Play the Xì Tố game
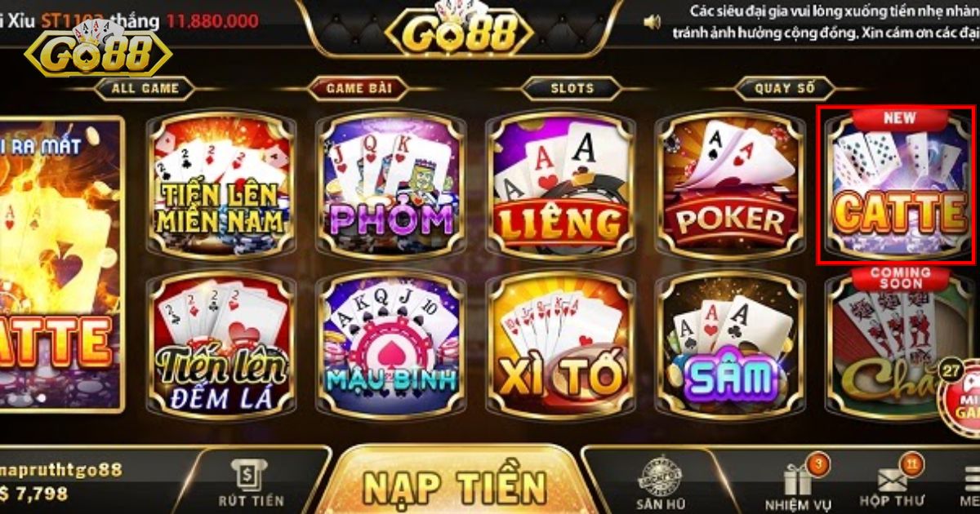Screen dimensions: 980x514 560,344
